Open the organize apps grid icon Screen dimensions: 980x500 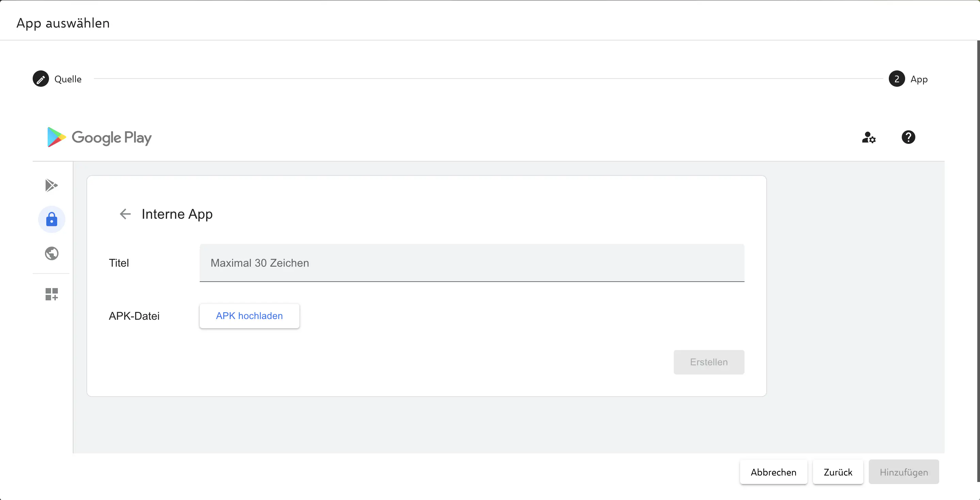click(x=51, y=294)
